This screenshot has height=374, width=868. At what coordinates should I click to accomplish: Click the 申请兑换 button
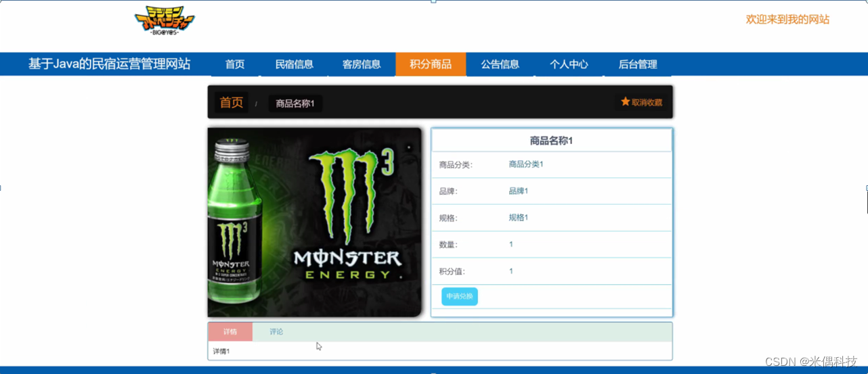(460, 296)
